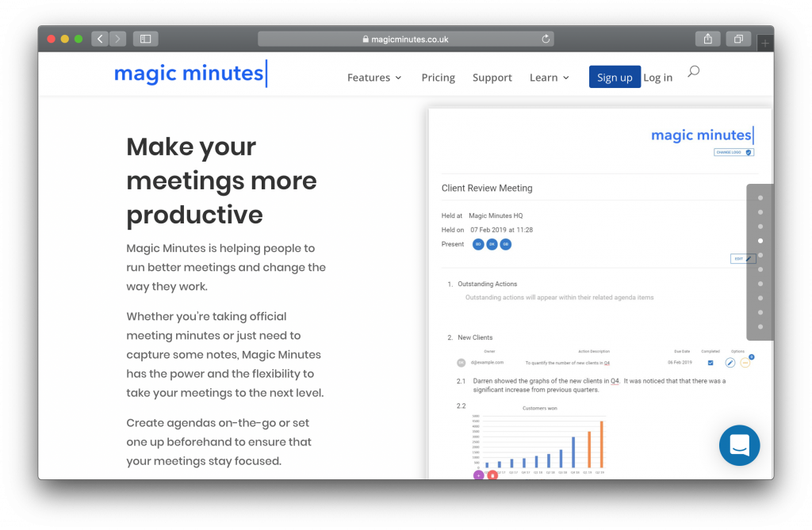The width and height of the screenshot is (812, 530).
Task: Click the small blue badge on the options icon
Action: pos(752,357)
